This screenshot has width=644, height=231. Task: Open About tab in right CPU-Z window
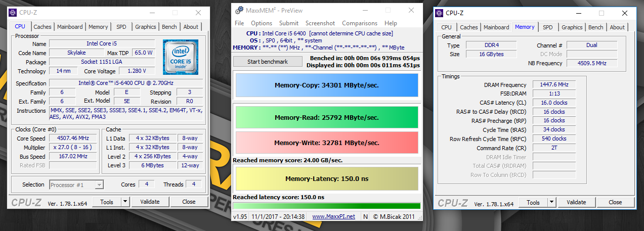[x=617, y=27]
